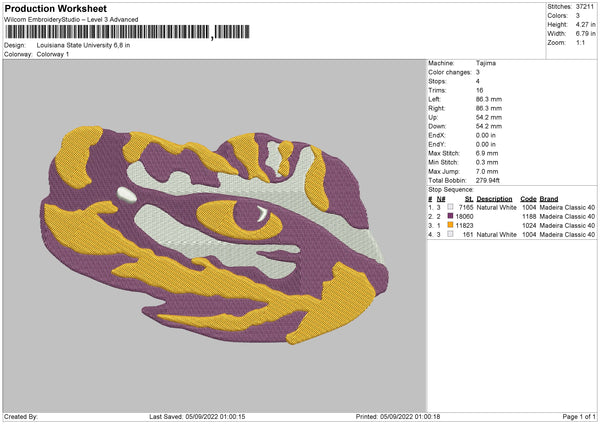Click 'Wilcom EmbroideryStudio – Level 3 Advanced' text
Screen dimensions: 600x424
coord(71,20)
